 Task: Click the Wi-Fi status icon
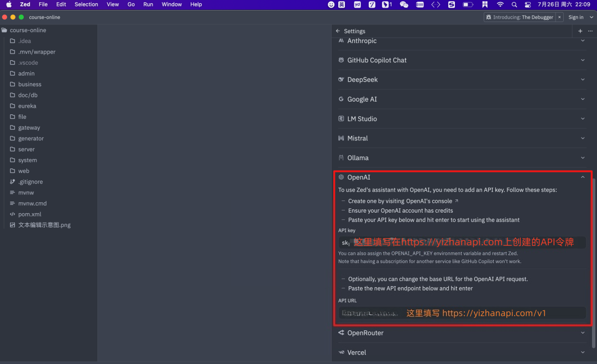point(500,4)
